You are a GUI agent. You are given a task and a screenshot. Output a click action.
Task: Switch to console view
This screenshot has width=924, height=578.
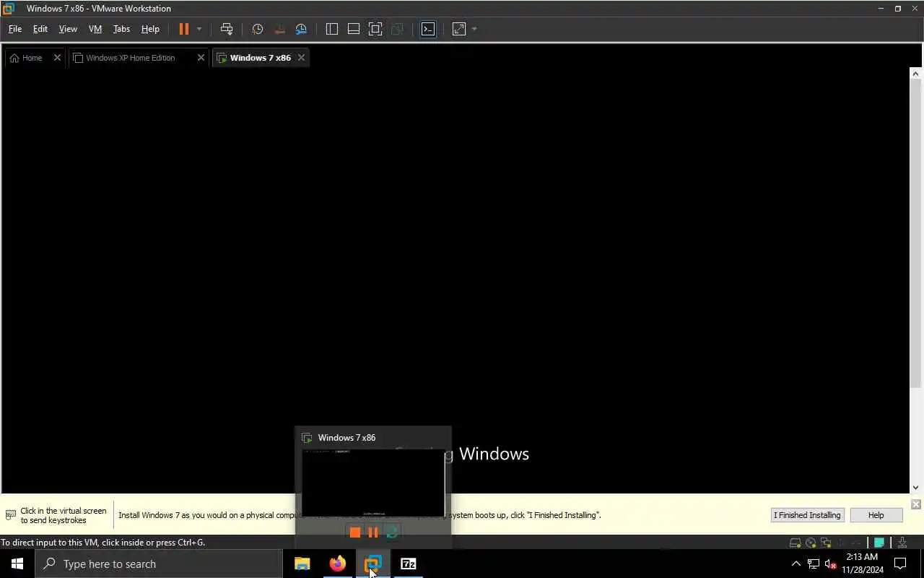428,29
